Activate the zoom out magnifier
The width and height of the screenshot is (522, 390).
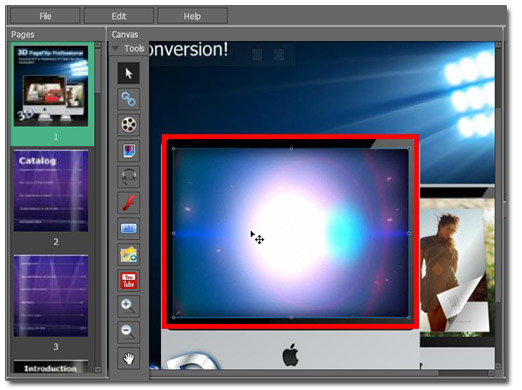tap(128, 332)
